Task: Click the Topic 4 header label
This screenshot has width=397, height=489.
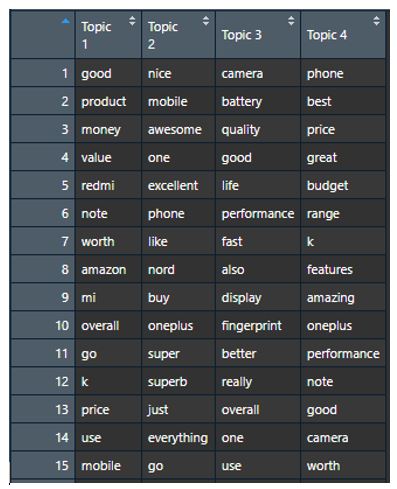Action: coord(327,35)
